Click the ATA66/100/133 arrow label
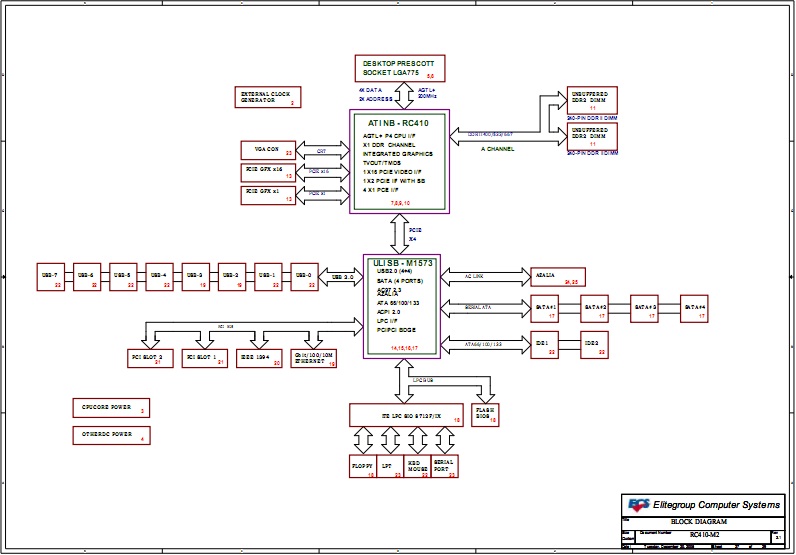 [x=483, y=344]
